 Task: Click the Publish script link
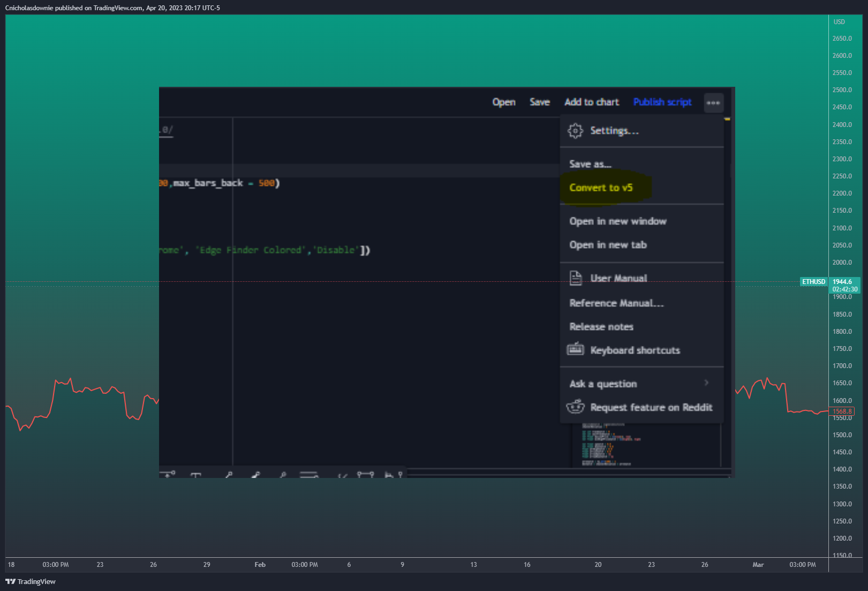662,102
